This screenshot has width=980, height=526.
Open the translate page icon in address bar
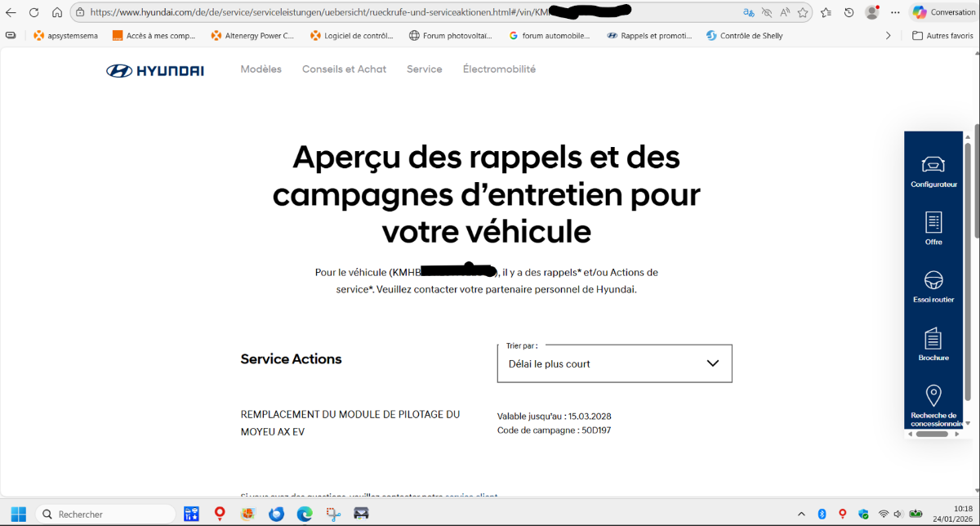(748, 12)
